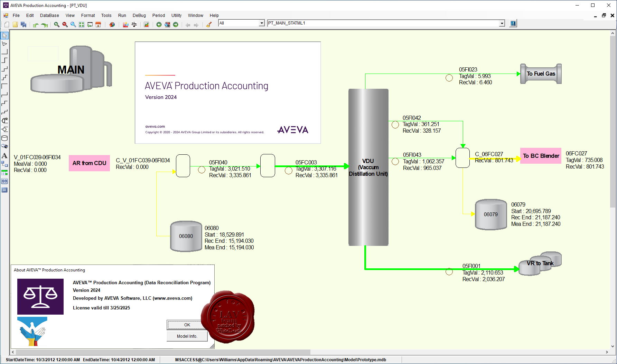The image size is (617, 364).
Task: Click the green Redo arrow
Action: coord(44,25)
